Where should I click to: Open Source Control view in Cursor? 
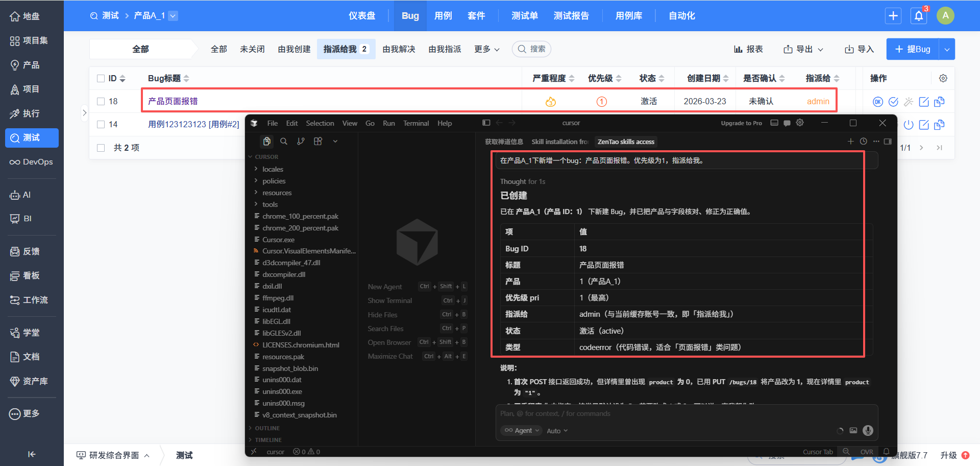[x=301, y=142]
